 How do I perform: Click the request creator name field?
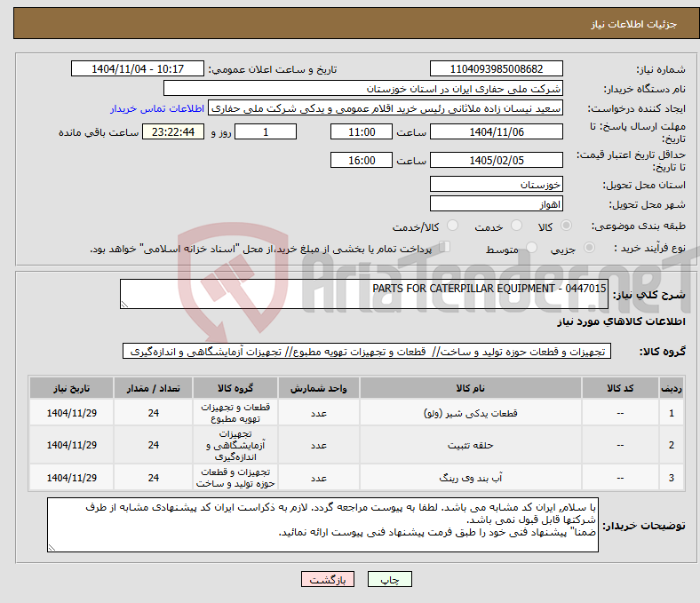[x=386, y=108]
